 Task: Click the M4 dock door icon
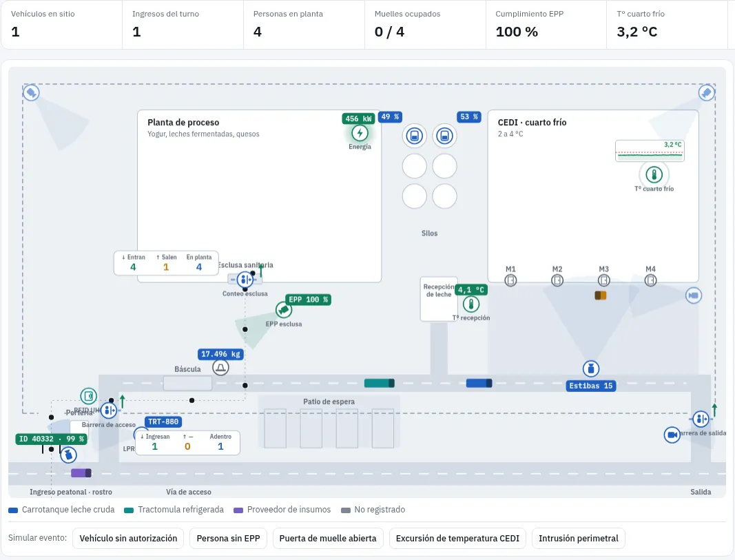(650, 280)
